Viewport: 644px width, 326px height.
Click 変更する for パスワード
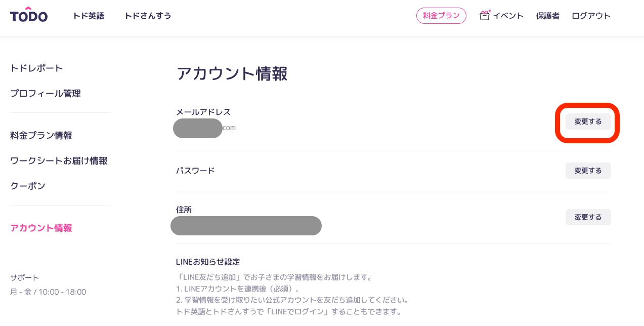point(588,171)
